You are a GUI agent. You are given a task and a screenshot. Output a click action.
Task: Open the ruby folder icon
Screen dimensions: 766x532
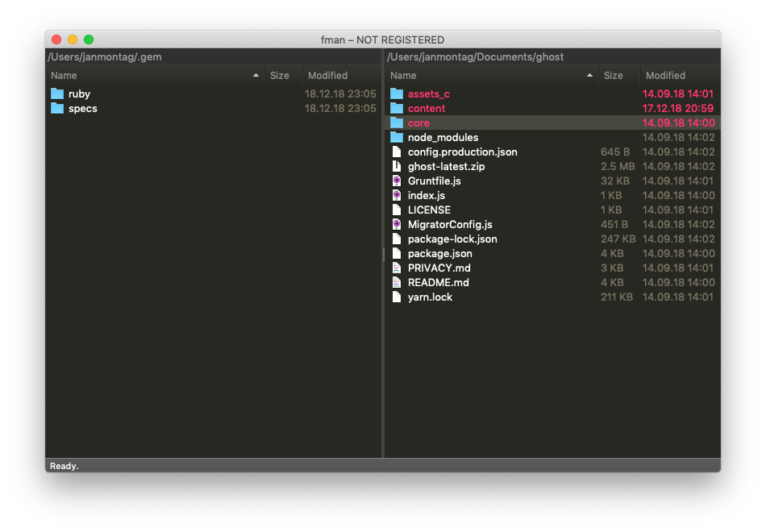57,94
